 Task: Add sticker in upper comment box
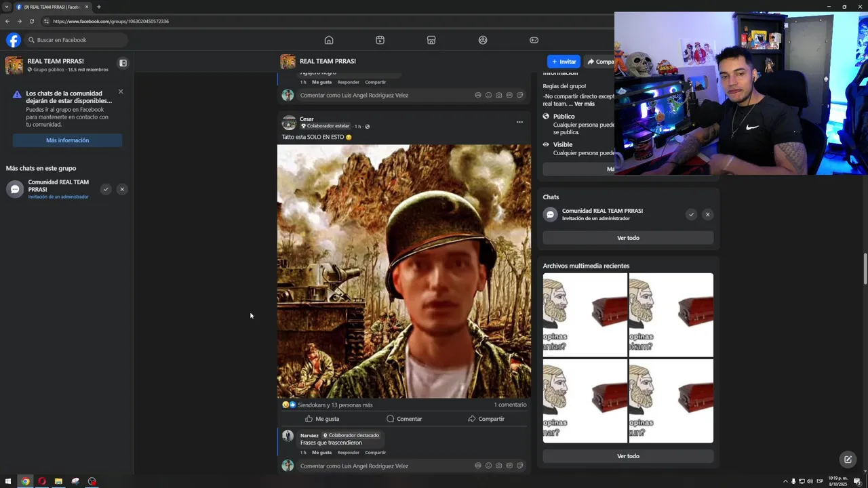tap(520, 96)
